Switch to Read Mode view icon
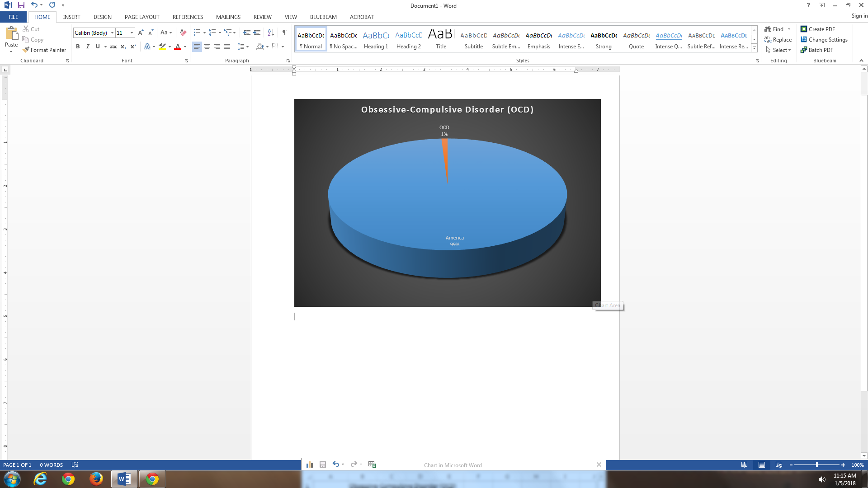The height and width of the screenshot is (488, 868). [744, 465]
